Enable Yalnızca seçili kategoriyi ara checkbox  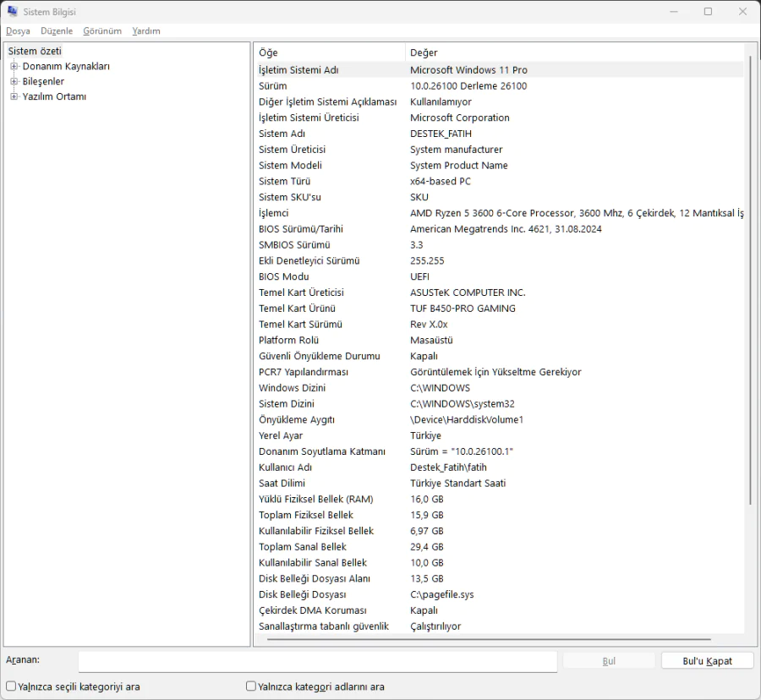click(12, 686)
